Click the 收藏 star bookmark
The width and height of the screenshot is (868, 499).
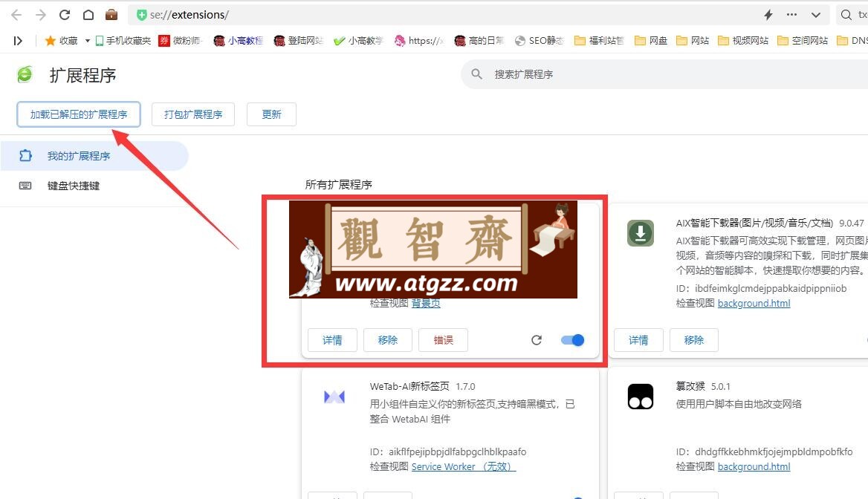click(62, 40)
